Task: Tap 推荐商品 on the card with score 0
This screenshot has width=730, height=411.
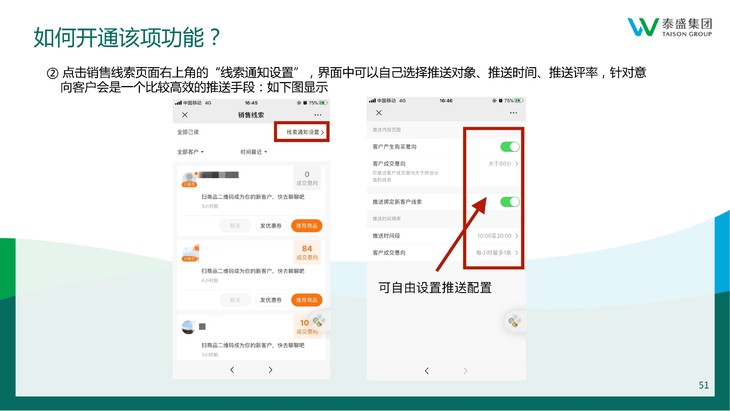Action: [306, 226]
